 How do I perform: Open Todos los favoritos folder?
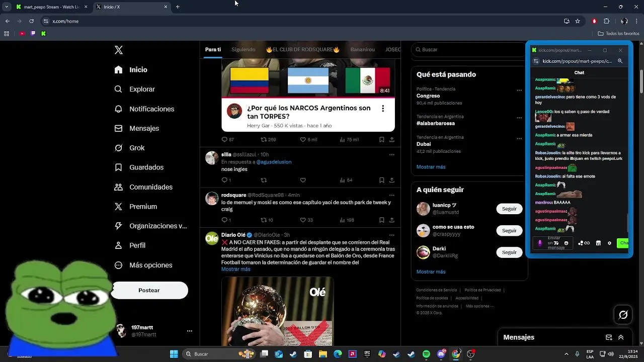618,34
